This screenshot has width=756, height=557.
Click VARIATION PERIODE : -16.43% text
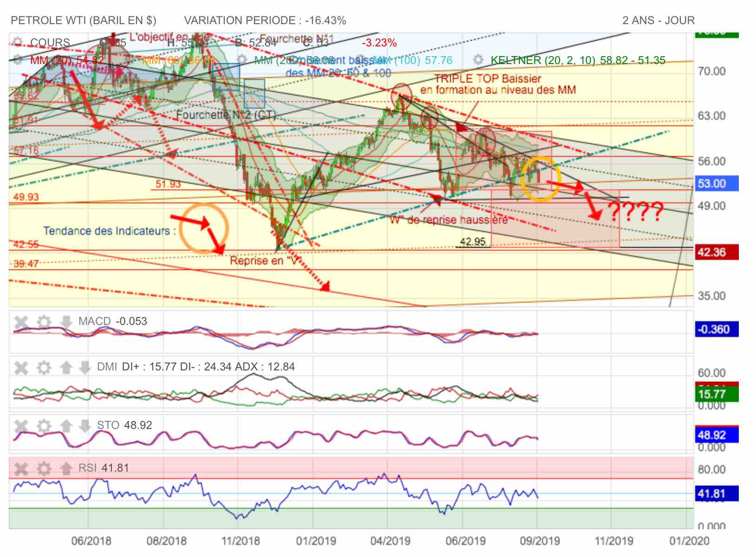click(265, 20)
